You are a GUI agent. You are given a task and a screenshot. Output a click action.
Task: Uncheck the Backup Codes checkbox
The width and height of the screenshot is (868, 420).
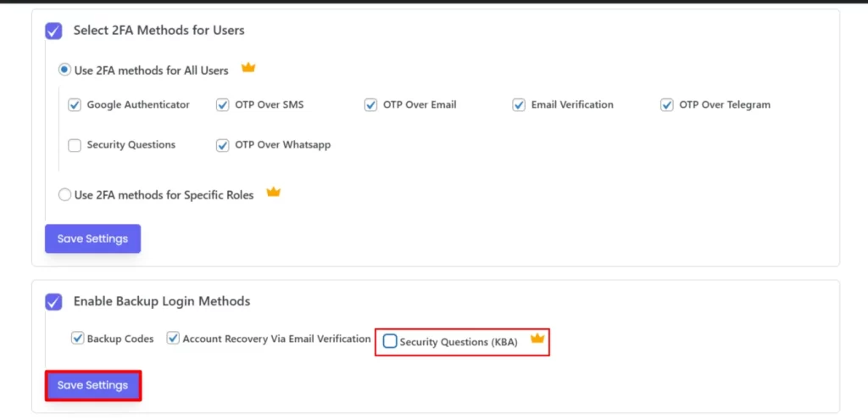click(78, 339)
